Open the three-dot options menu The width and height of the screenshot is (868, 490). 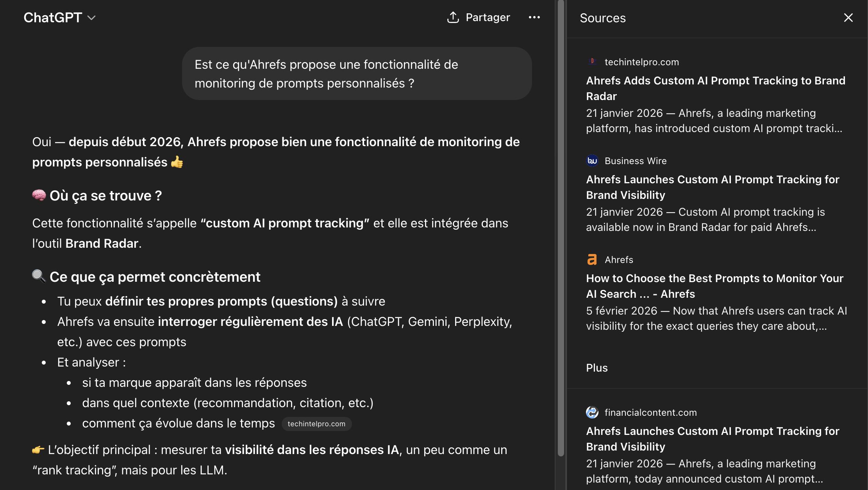pyautogui.click(x=535, y=17)
